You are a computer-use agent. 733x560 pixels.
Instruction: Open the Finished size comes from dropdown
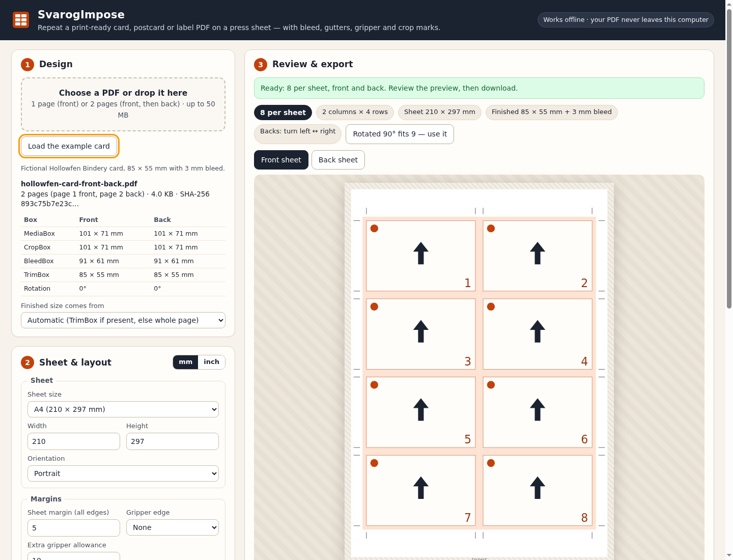tap(123, 320)
